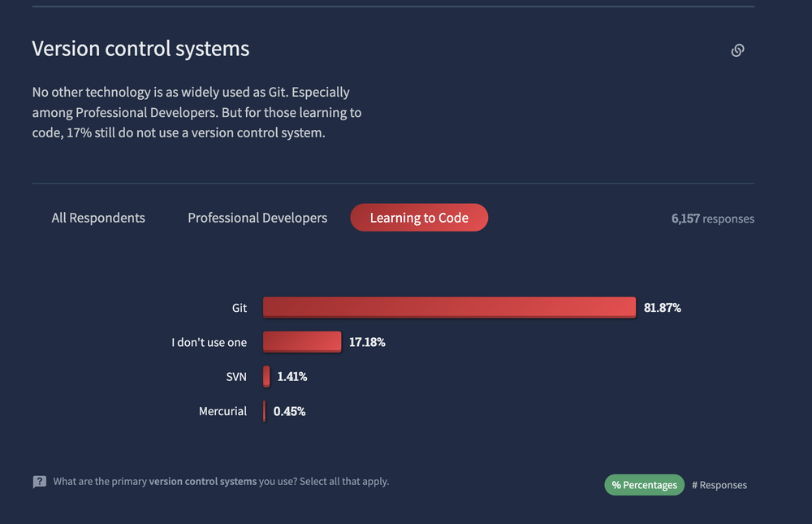Viewport: 812px width, 524px height.
Task: Click the Git row label
Action: point(239,308)
